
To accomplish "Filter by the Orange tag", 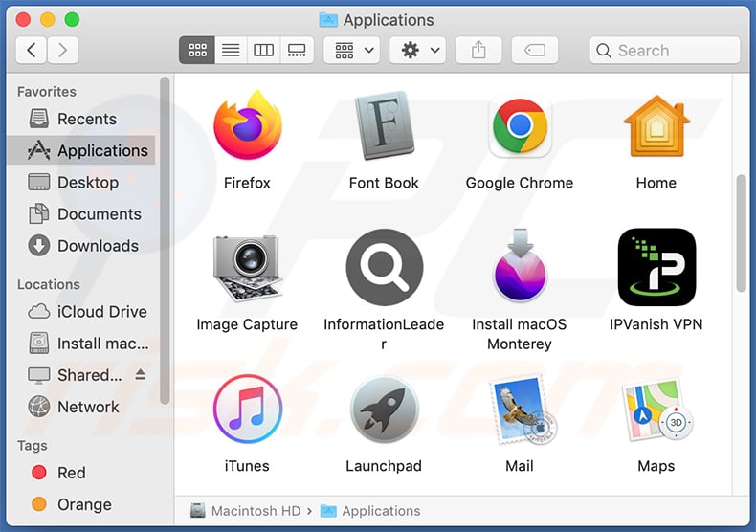I will pyautogui.click(x=82, y=504).
